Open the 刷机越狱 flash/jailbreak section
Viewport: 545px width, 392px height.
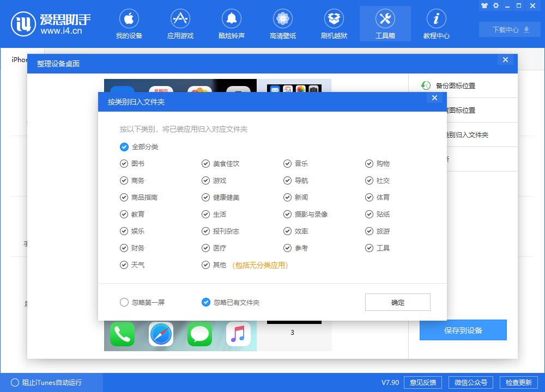pos(334,23)
